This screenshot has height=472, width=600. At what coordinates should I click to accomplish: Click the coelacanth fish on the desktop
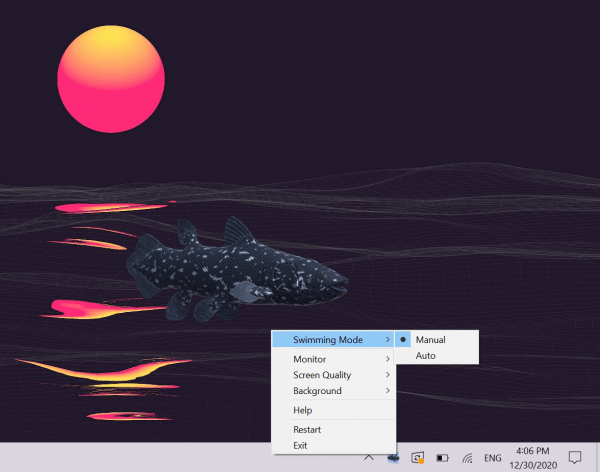(237, 270)
